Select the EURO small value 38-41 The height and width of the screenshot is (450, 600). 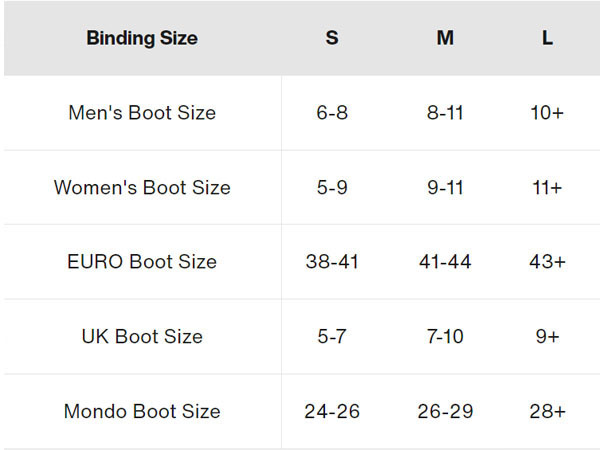click(332, 262)
